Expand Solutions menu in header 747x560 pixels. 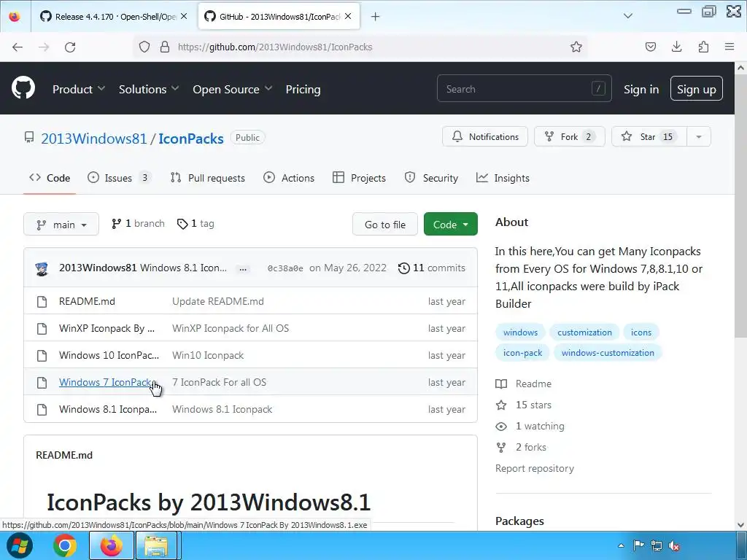pos(149,89)
